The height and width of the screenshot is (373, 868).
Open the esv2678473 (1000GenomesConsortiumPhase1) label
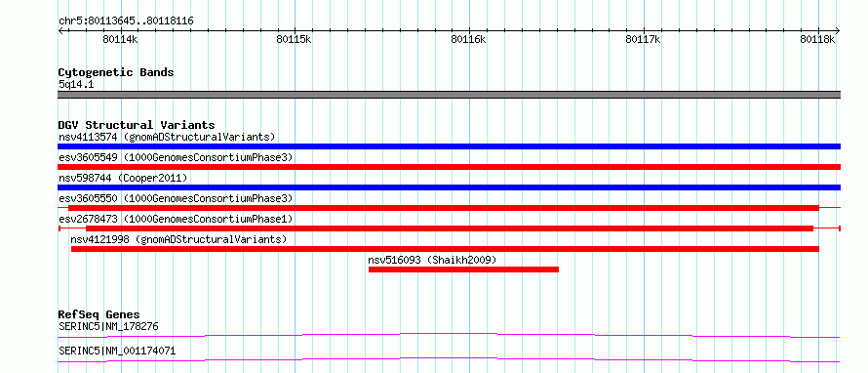pyautogui.click(x=176, y=219)
